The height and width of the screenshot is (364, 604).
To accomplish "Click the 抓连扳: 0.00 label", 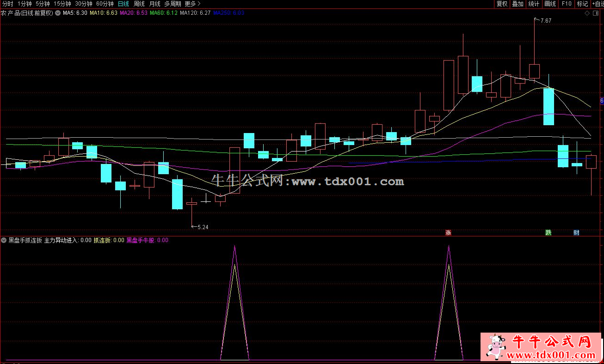I will coord(109,240).
